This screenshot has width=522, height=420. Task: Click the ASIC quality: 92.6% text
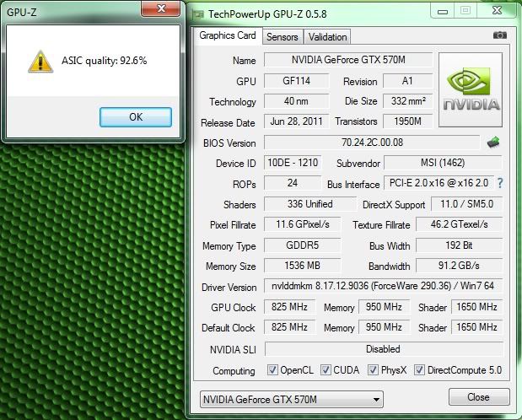(x=105, y=61)
